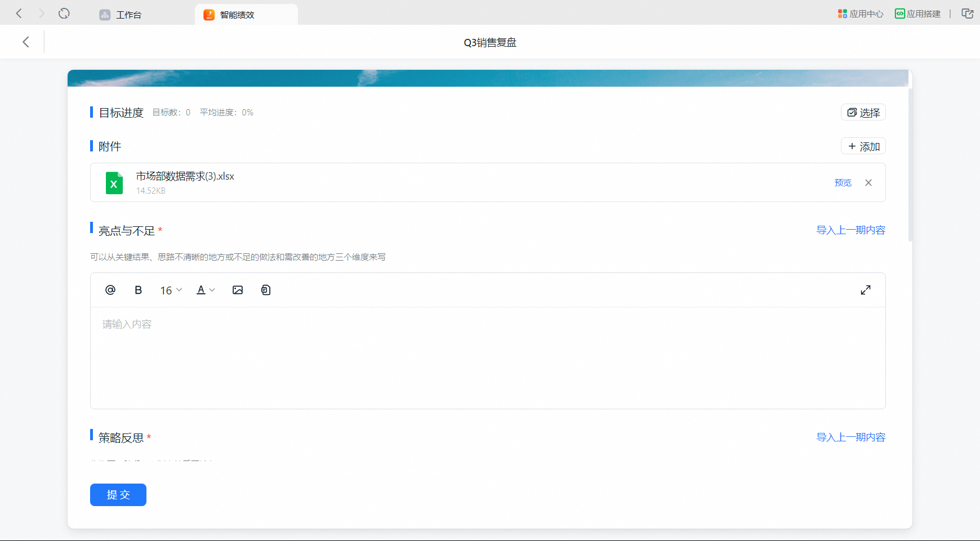
Task: Toggle bold formatting in editor
Action: pos(138,290)
